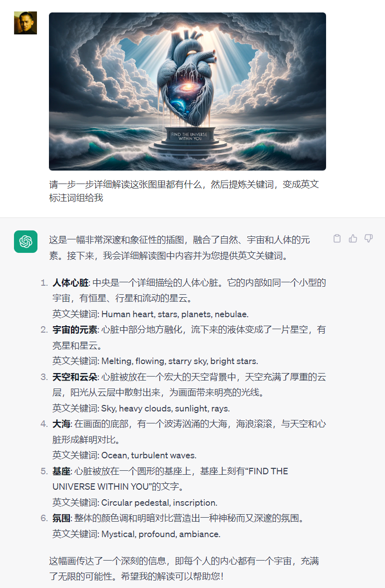The height and width of the screenshot is (588, 385).
Task: Click the user's profile avatar photo
Action: [25, 23]
